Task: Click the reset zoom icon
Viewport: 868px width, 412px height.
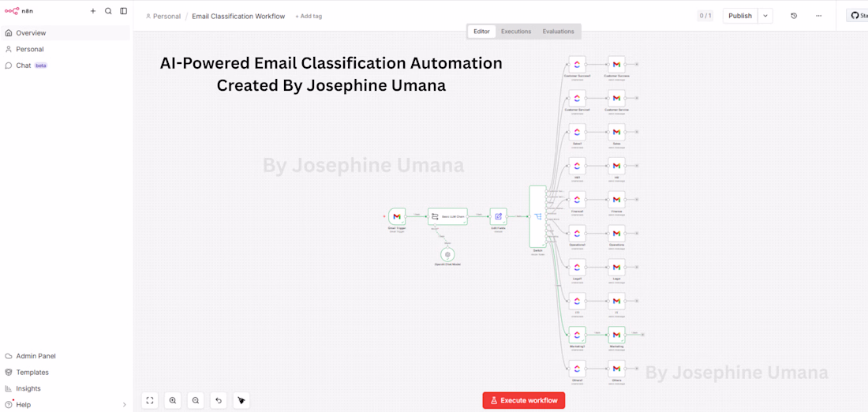Action: 219,400
